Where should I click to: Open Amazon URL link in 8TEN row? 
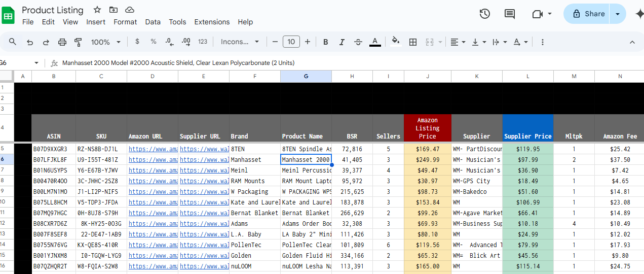click(153, 149)
